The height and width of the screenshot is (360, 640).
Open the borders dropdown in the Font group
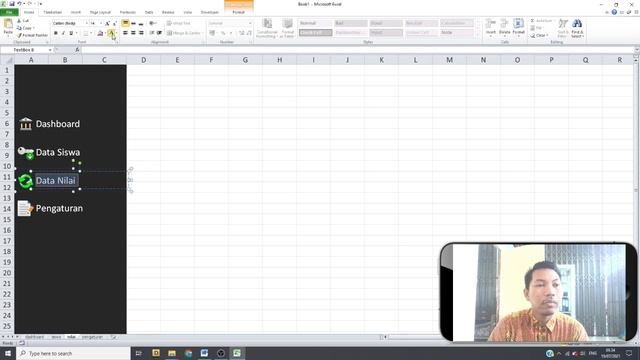click(91, 33)
